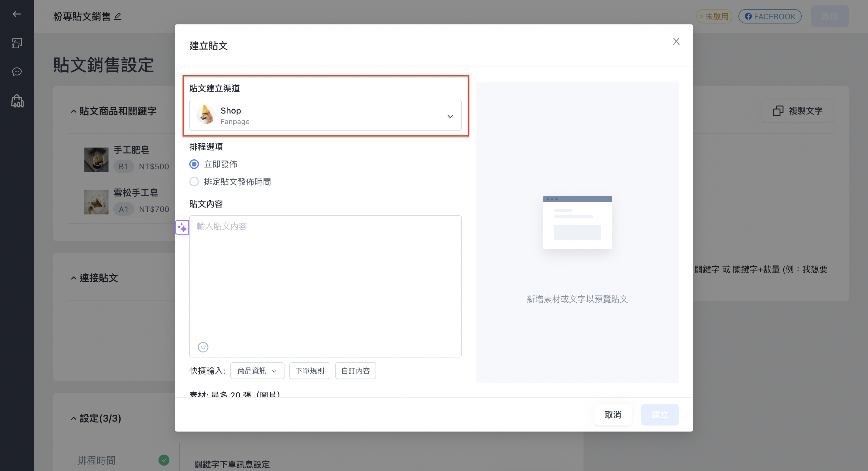Select the 排定貼文發佈時間 radio option
Viewport: 868px width, 471px height.
pos(194,182)
